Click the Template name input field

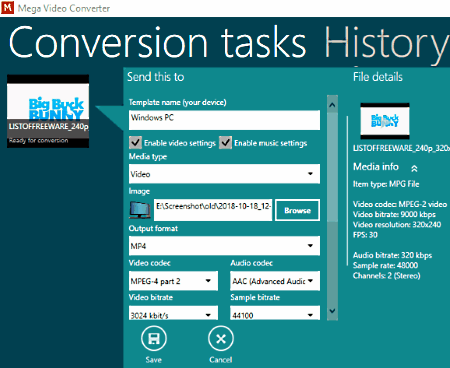[x=224, y=120]
